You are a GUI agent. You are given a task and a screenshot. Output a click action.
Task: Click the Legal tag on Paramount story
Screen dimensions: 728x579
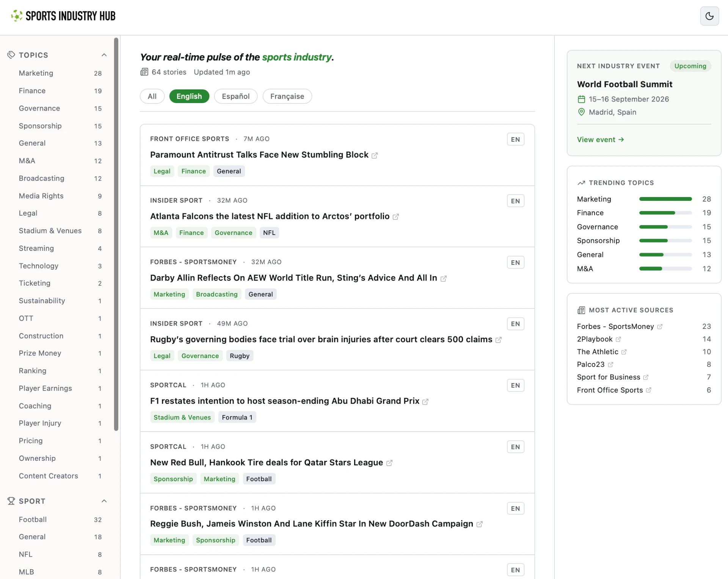[x=162, y=171]
